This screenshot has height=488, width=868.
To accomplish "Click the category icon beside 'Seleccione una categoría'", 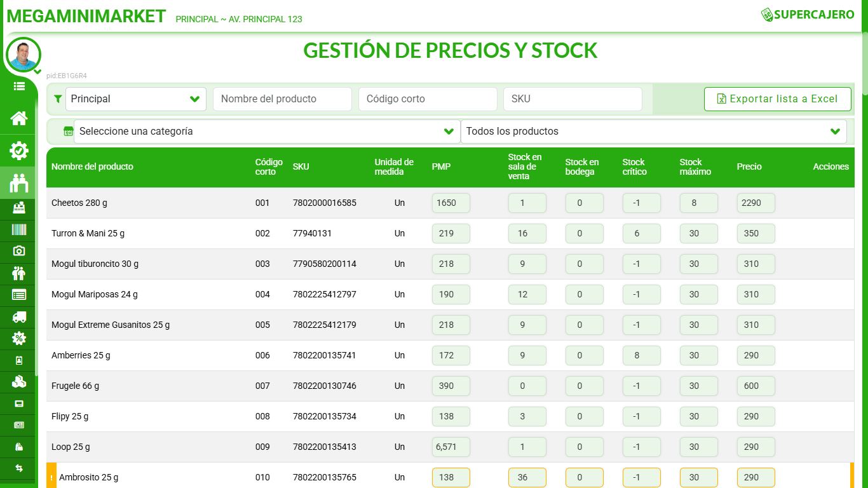I will pos(68,132).
